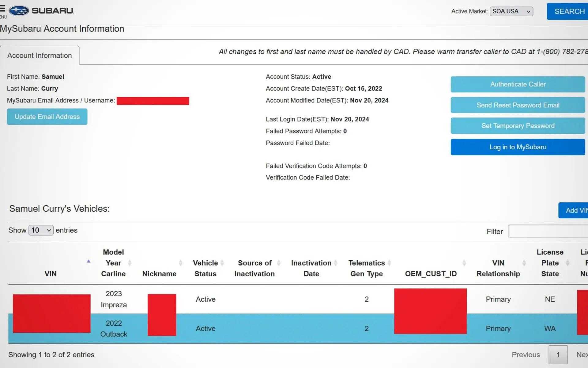Screen dimensions: 588x368
Task: Switch to the Account Information tab
Action: point(40,56)
